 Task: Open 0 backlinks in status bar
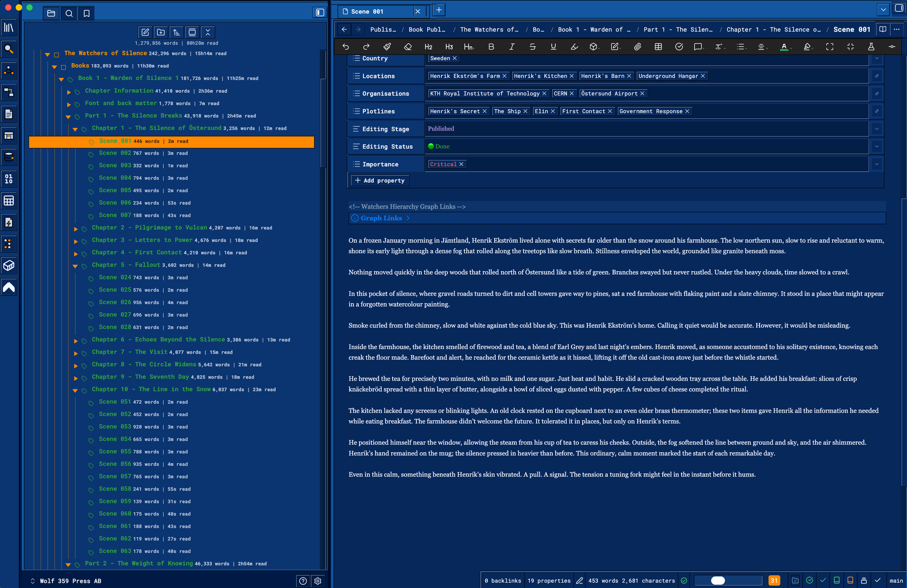(x=502, y=581)
